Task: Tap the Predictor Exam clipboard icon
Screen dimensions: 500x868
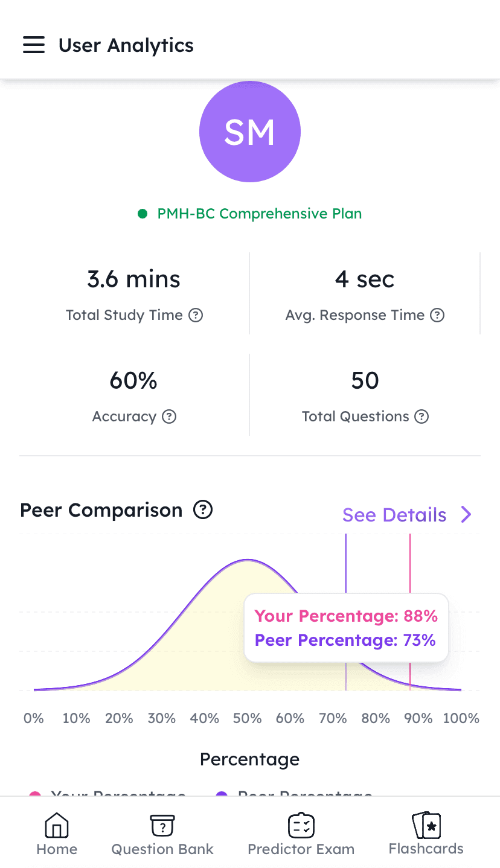Action: (301, 826)
